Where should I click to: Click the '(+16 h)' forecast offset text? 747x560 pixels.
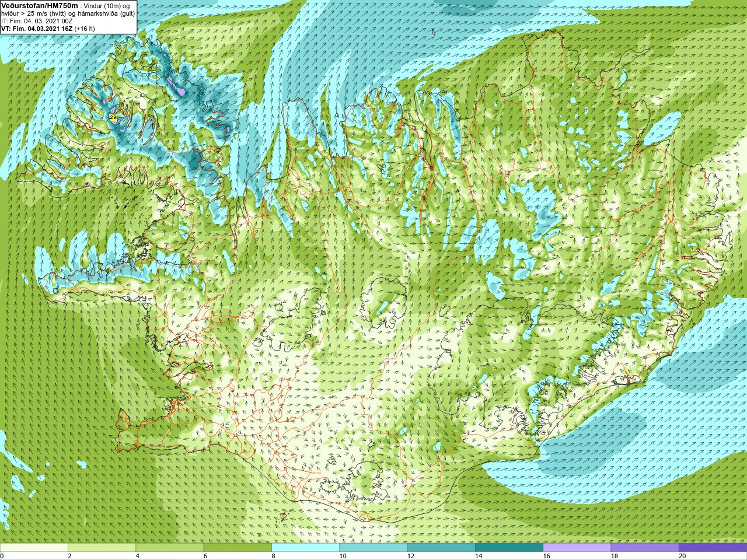click(x=85, y=29)
